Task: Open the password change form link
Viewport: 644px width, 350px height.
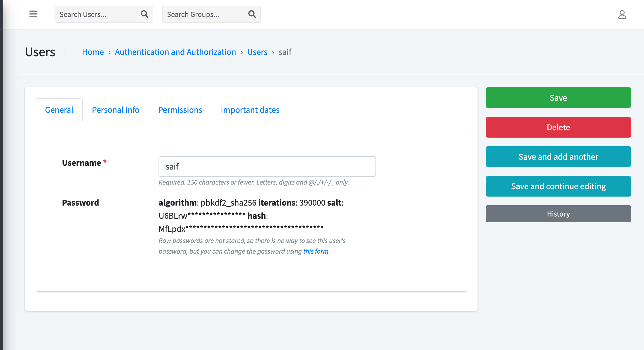Action: coord(315,251)
